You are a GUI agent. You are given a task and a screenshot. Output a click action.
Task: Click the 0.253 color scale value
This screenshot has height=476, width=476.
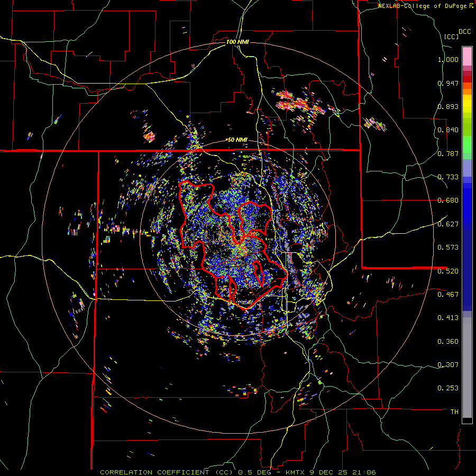448,388
